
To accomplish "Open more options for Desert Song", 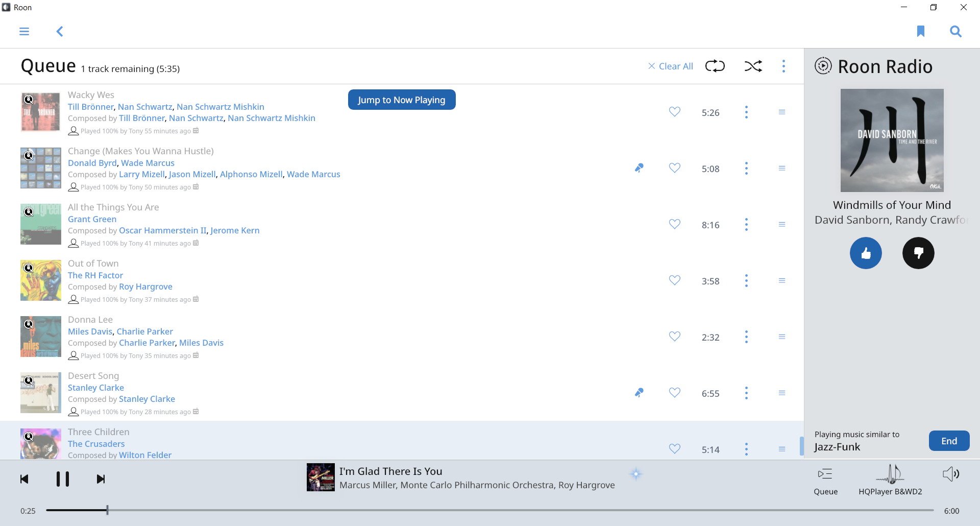I will pos(746,393).
